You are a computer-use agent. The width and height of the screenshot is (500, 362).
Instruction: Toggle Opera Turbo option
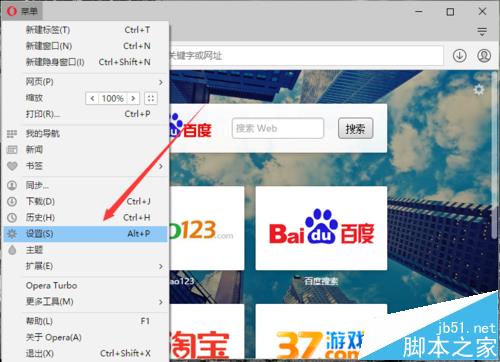86,286
